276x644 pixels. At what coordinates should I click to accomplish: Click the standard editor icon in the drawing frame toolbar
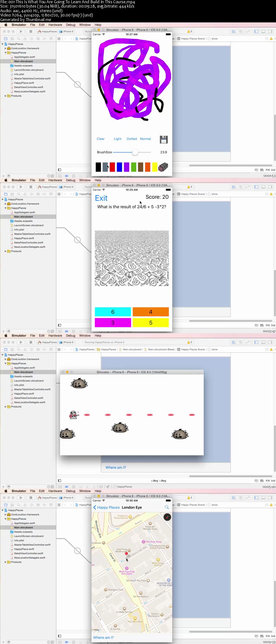click(x=234, y=32)
